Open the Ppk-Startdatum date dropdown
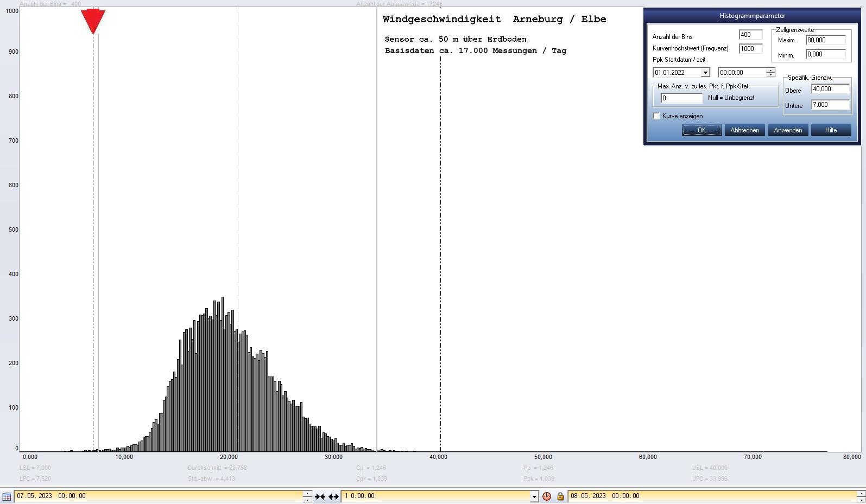866x504 pixels. point(705,73)
